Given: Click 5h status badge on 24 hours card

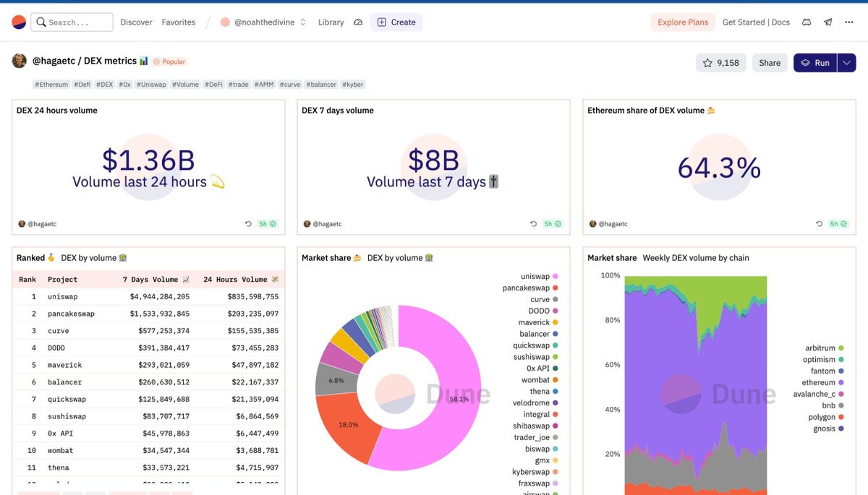Looking at the screenshot, I should (267, 224).
